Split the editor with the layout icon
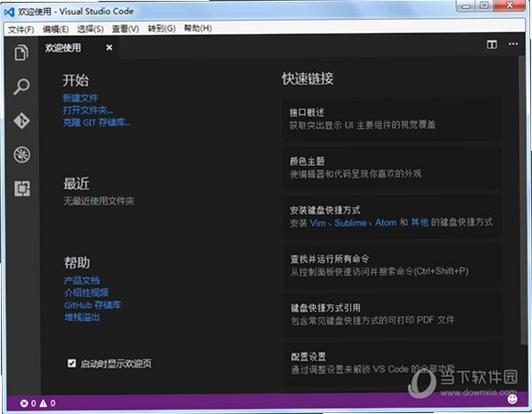This screenshot has height=414, width=532. pos(492,45)
